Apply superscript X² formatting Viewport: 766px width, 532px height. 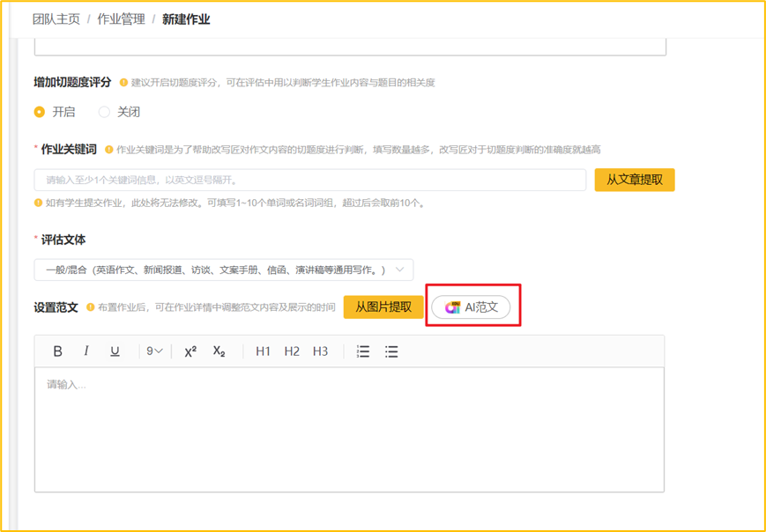[190, 351]
